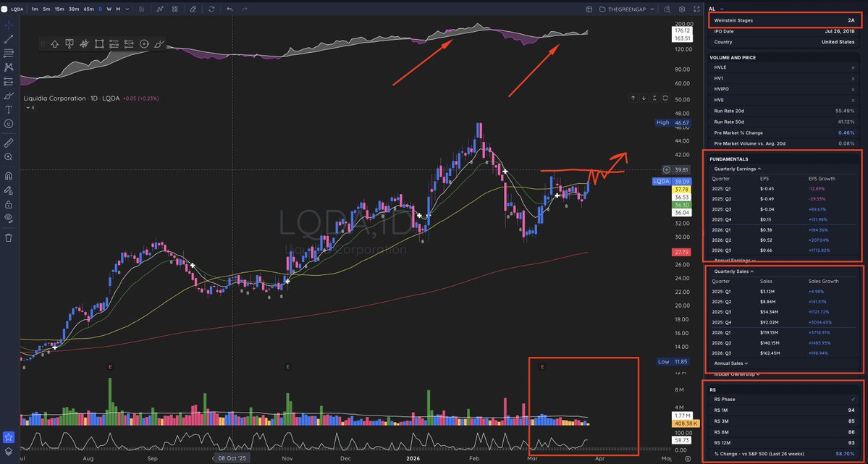Image resolution: width=868 pixels, height=464 pixels.
Task: Click the RS Phase row
Action: click(x=785, y=400)
